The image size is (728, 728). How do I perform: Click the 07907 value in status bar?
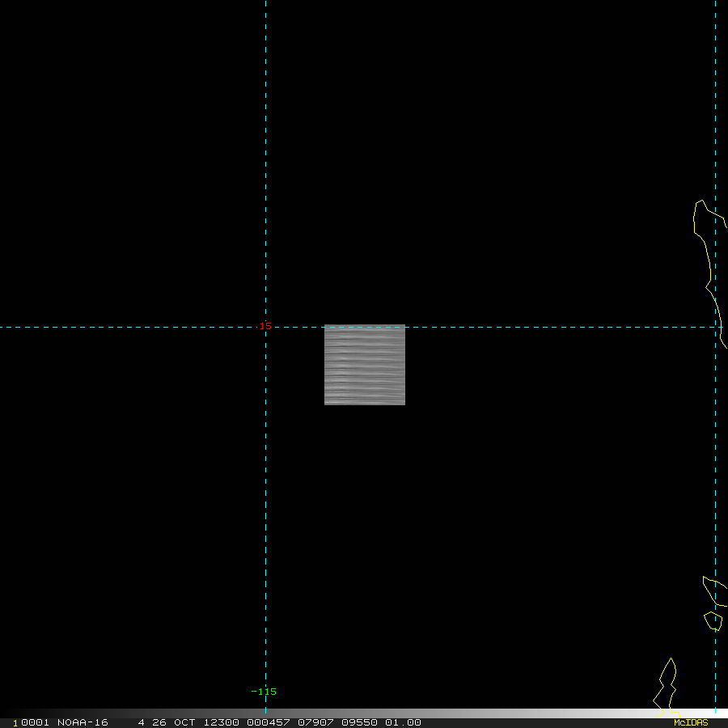(x=315, y=722)
